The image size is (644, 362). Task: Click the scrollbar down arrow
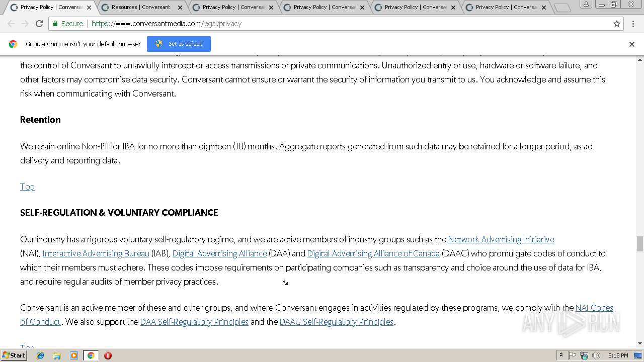click(x=639, y=343)
